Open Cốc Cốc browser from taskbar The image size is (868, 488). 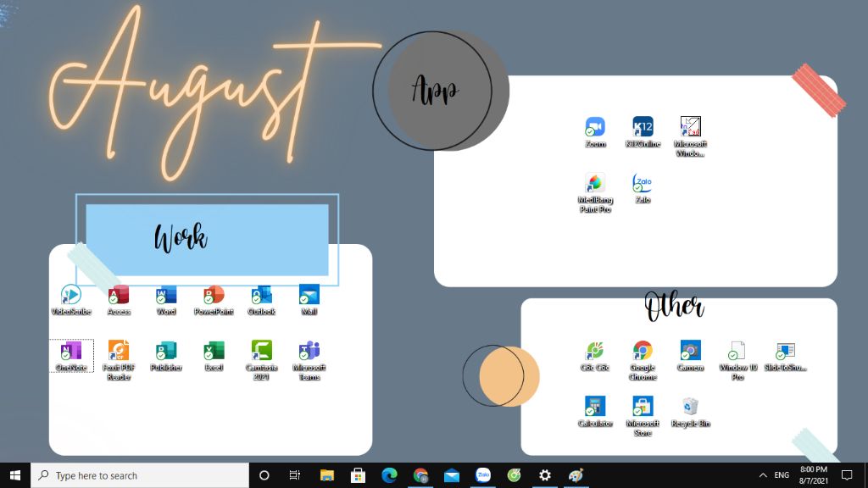point(514,475)
